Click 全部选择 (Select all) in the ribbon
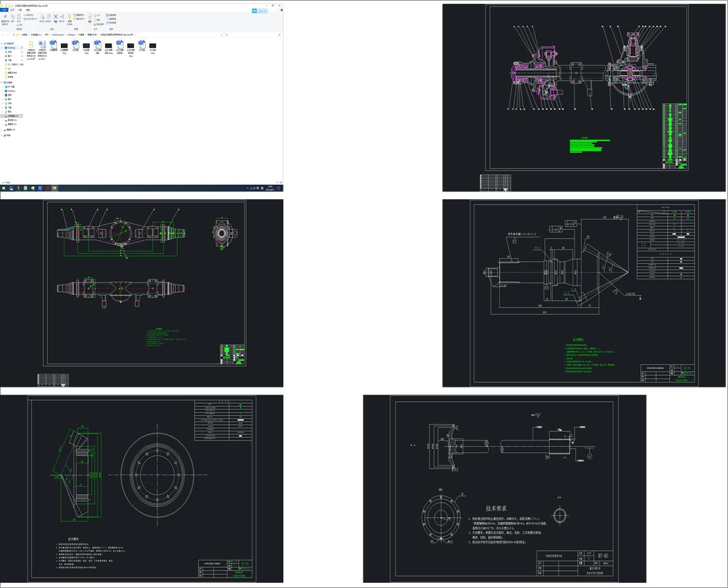The width and height of the screenshot is (728, 588). pyautogui.click(x=111, y=14)
